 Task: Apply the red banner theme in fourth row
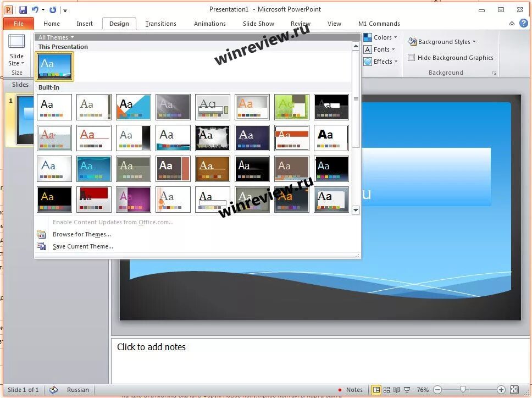[93, 200]
